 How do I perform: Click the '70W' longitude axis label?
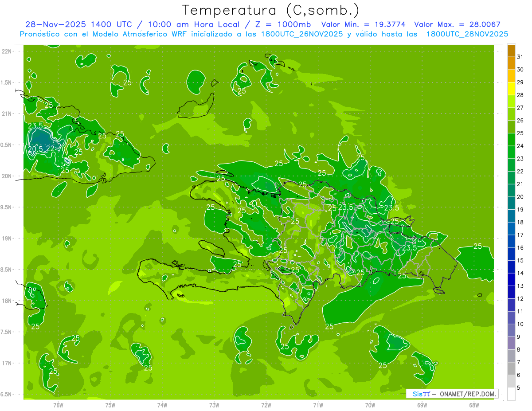[x=370, y=405]
